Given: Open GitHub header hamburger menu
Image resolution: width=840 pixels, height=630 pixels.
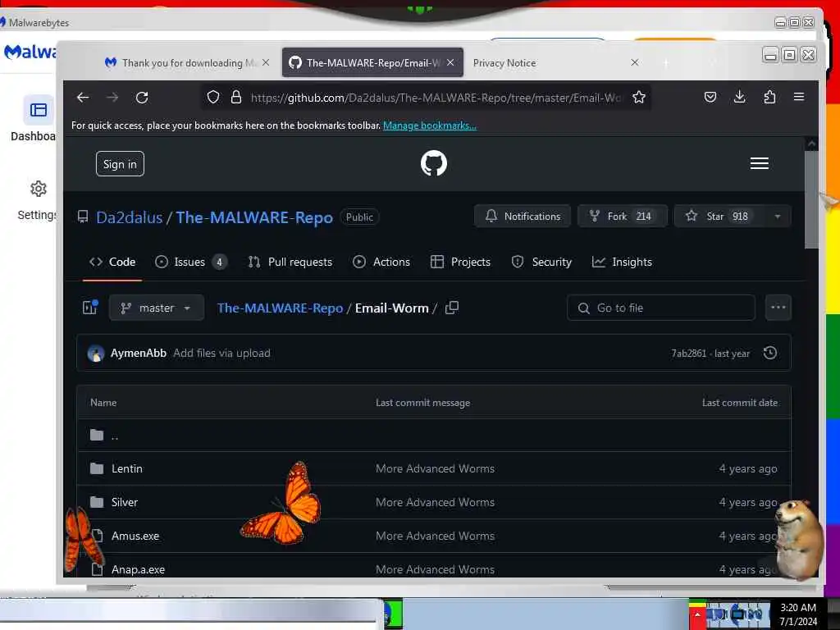Looking at the screenshot, I should (x=759, y=163).
